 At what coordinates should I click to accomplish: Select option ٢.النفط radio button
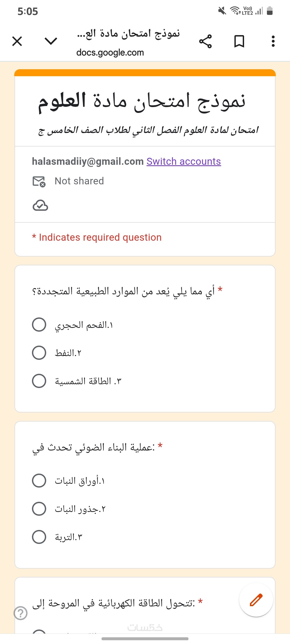[39, 353]
